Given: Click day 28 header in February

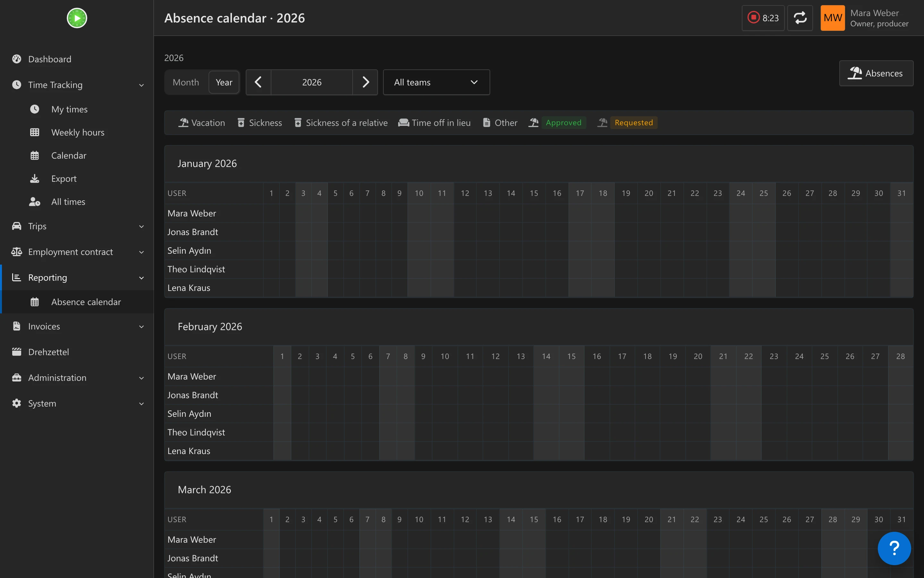Looking at the screenshot, I should tap(900, 356).
